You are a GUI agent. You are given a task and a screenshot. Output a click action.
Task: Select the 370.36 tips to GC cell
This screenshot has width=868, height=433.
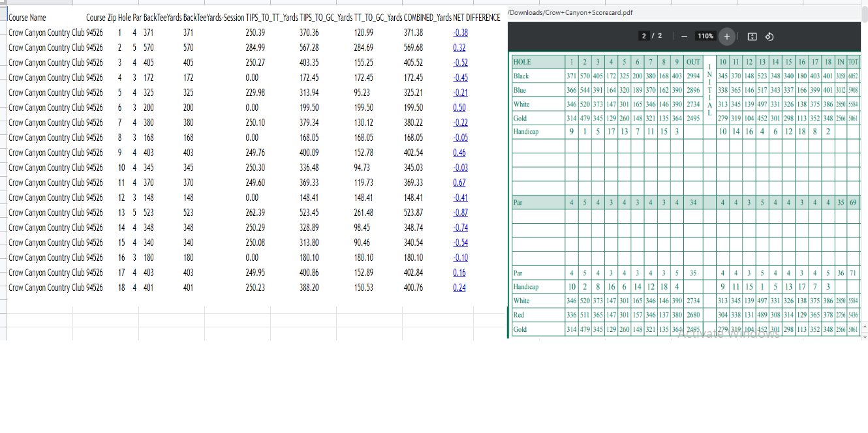tap(309, 33)
